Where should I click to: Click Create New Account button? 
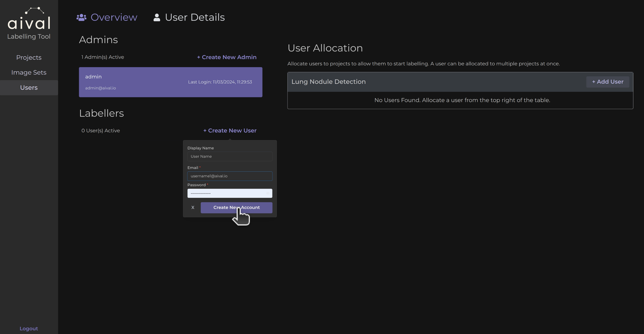click(x=236, y=208)
